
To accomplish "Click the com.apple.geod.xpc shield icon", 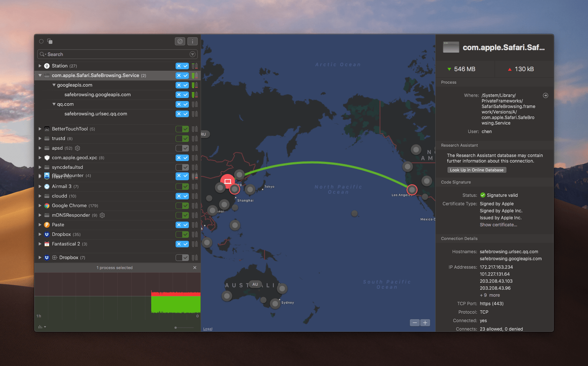I will [x=47, y=158].
